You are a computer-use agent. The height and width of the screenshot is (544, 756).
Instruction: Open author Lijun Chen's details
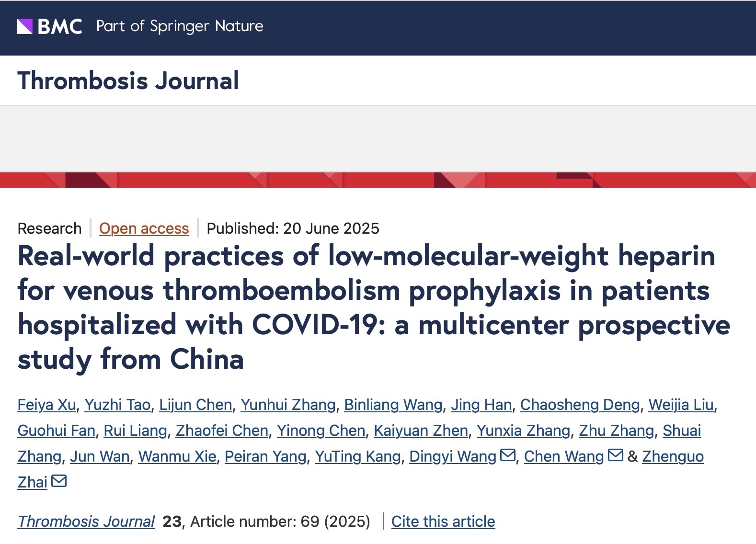click(195, 405)
